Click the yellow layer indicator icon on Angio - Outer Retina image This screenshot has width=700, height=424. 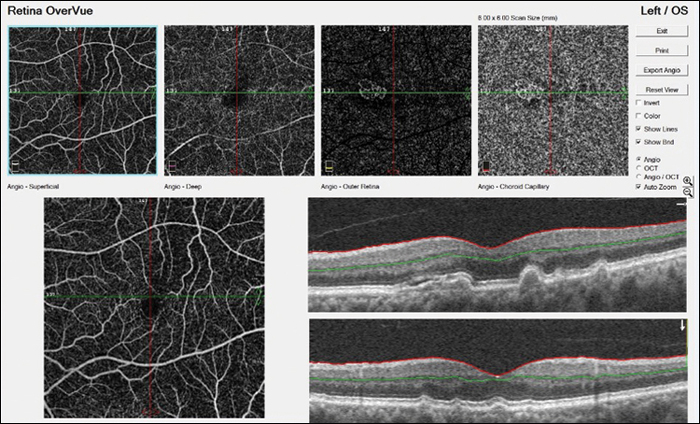coord(329,166)
